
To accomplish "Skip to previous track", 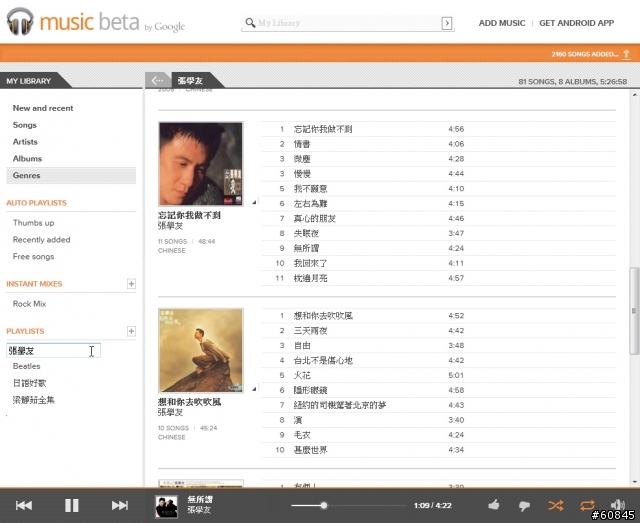I will tap(24, 505).
